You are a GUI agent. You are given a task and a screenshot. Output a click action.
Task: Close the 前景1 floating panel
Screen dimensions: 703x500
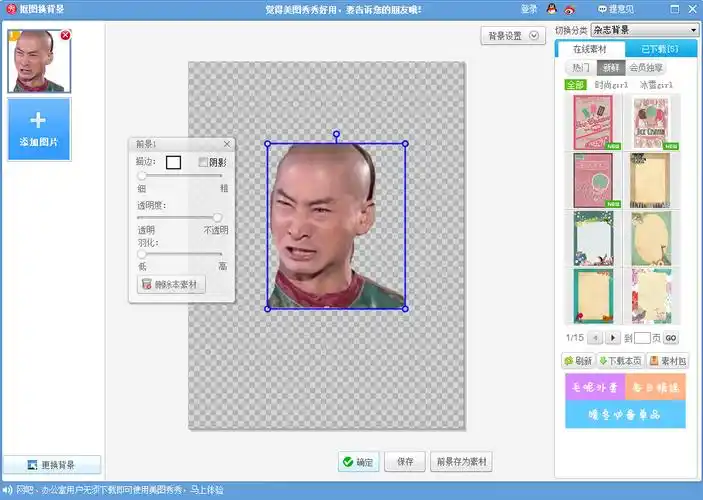coord(227,144)
